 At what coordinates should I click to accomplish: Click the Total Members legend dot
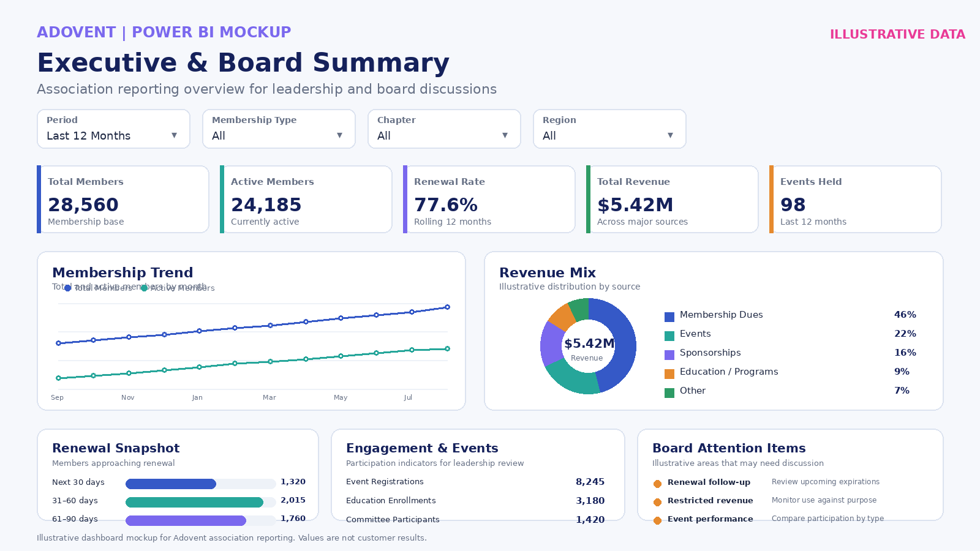(x=67, y=288)
